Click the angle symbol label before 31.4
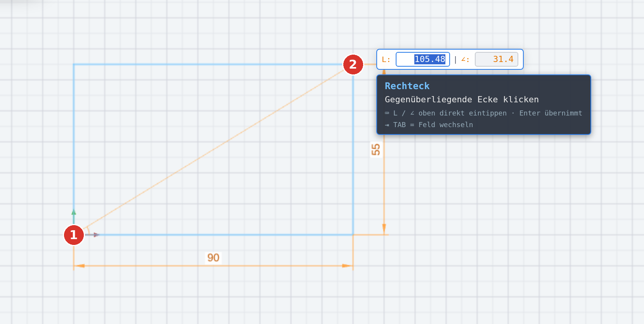This screenshot has width=644, height=324. [465, 60]
